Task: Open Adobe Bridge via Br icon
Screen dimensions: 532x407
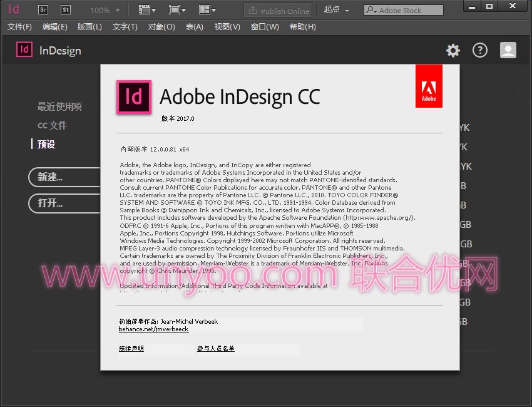Action: [x=43, y=9]
